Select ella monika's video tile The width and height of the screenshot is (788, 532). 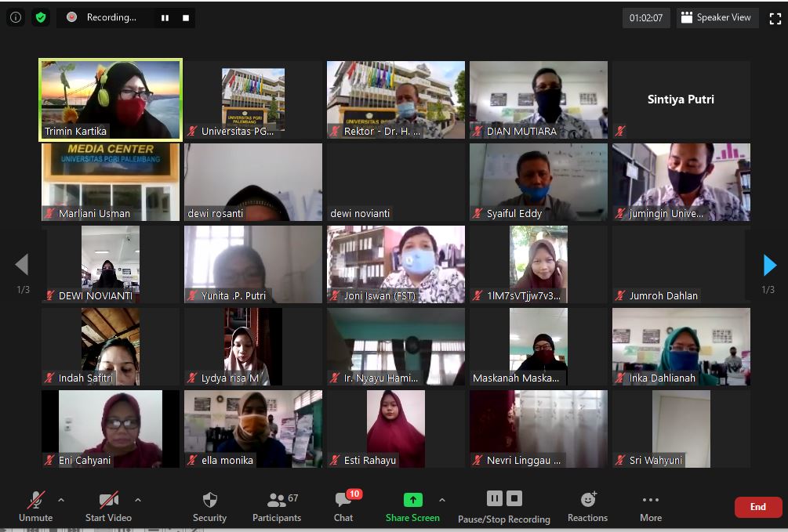pyautogui.click(x=253, y=429)
